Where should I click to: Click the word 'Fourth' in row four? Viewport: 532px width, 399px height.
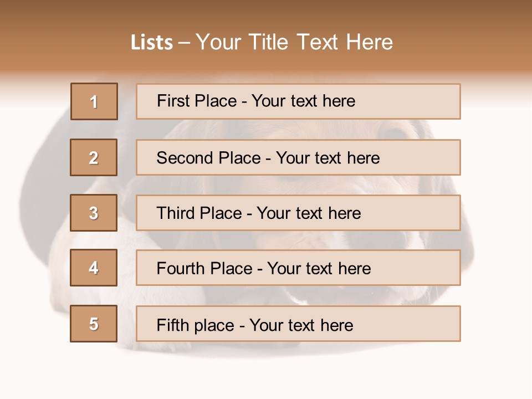pyautogui.click(x=181, y=268)
